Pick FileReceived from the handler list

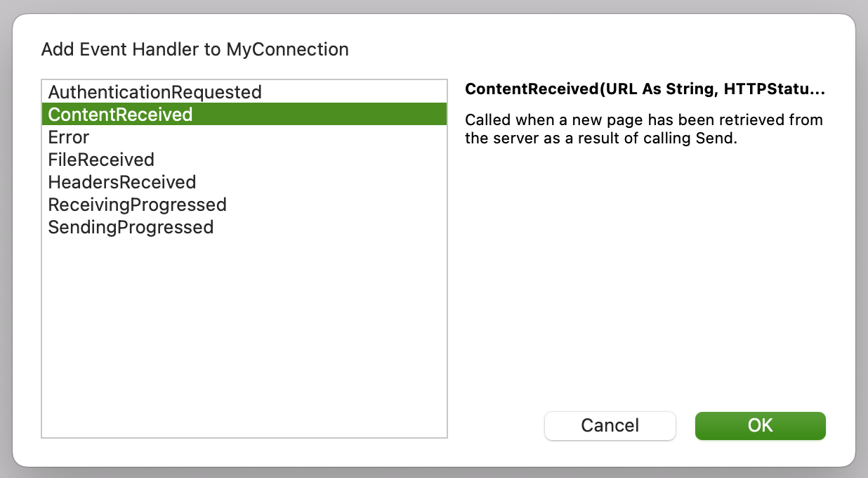99,160
